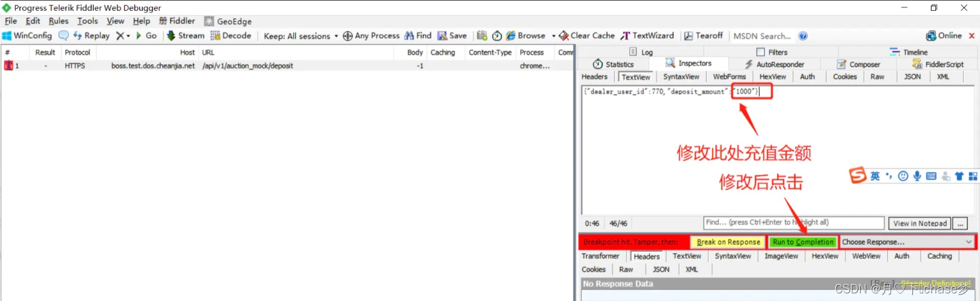Select the WebForms request tab
The image size is (980, 301).
pyautogui.click(x=729, y=77)
